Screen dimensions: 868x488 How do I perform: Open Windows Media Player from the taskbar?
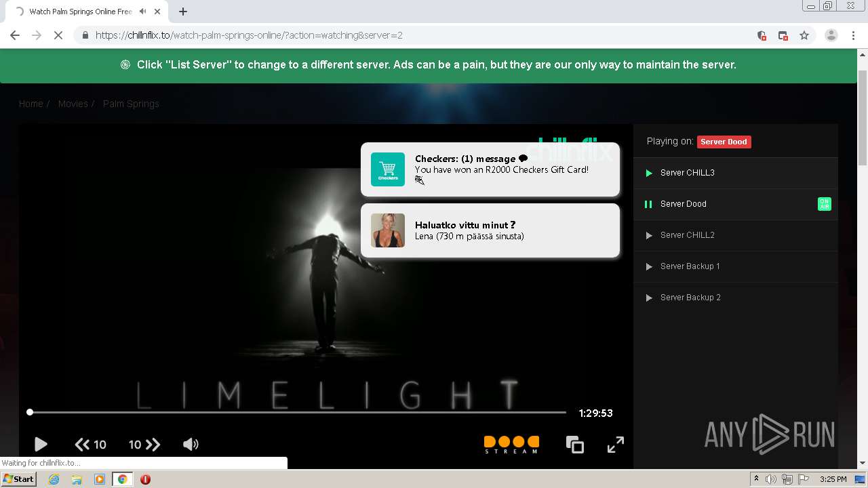(x=100, y=479)
